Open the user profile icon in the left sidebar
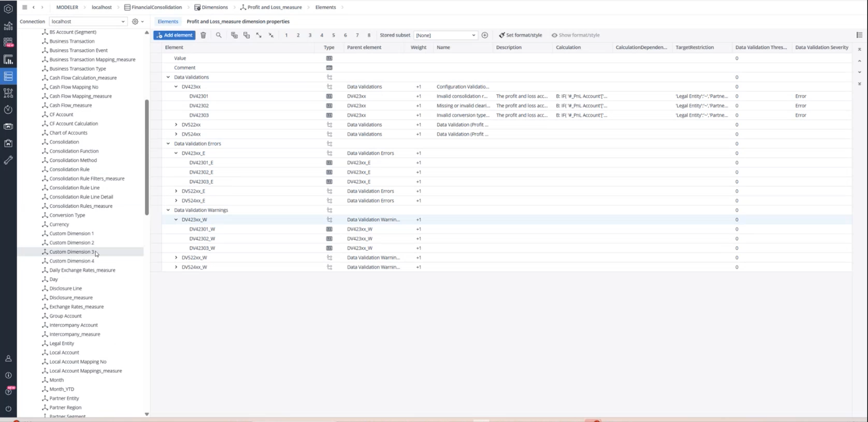Image resolution: width=868 pixels, height=422 pixels. (x=8, y=359)
